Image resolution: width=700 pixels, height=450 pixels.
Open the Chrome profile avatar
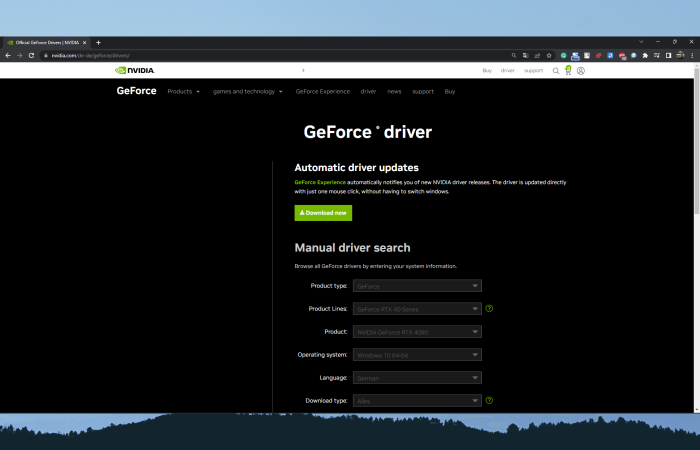coord(680,55)
